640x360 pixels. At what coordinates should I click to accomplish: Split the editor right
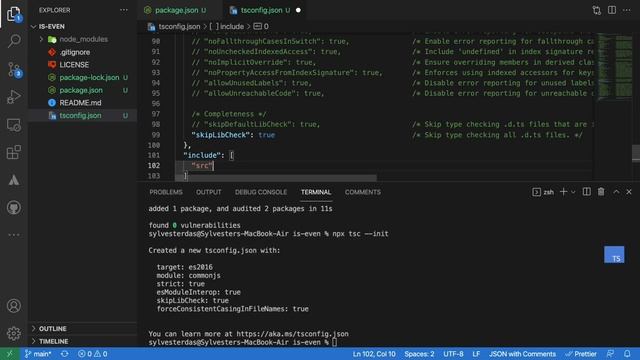[x=611, y=10]
